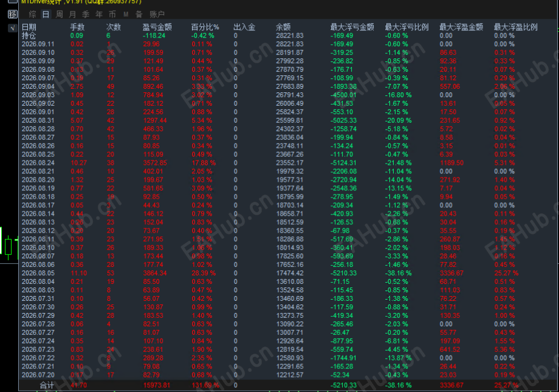Viewport: 559px width, 392px height.
Task: Click the 合计 total row label
Action: point(47,385)
